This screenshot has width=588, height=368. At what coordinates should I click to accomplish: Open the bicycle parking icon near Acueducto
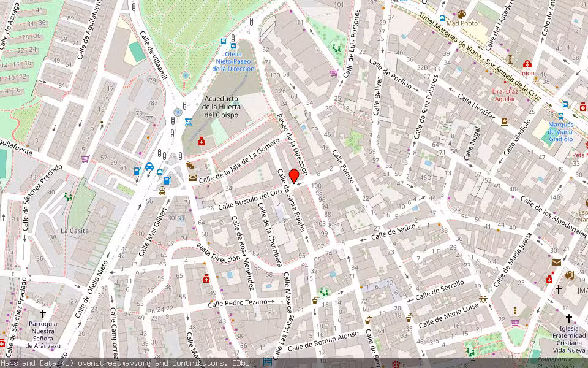189,122
